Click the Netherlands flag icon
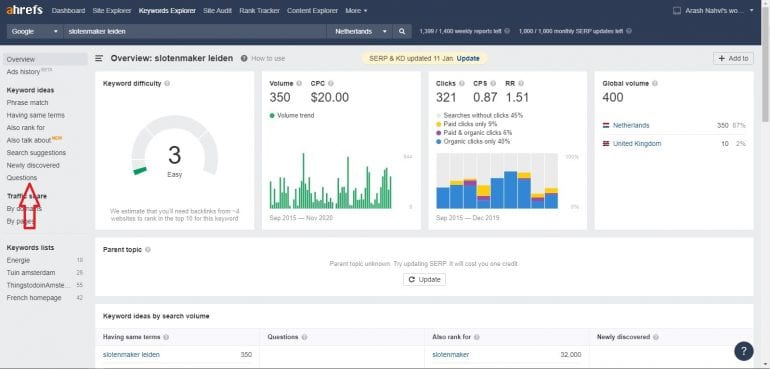Viewport: 770px width, 369px height. (x=606, y=125)
